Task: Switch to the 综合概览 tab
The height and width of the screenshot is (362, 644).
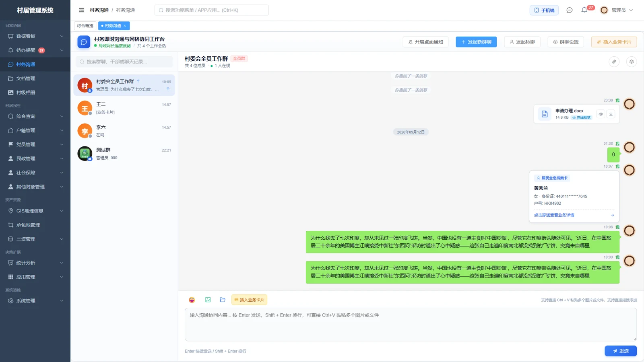Action: 85,26
